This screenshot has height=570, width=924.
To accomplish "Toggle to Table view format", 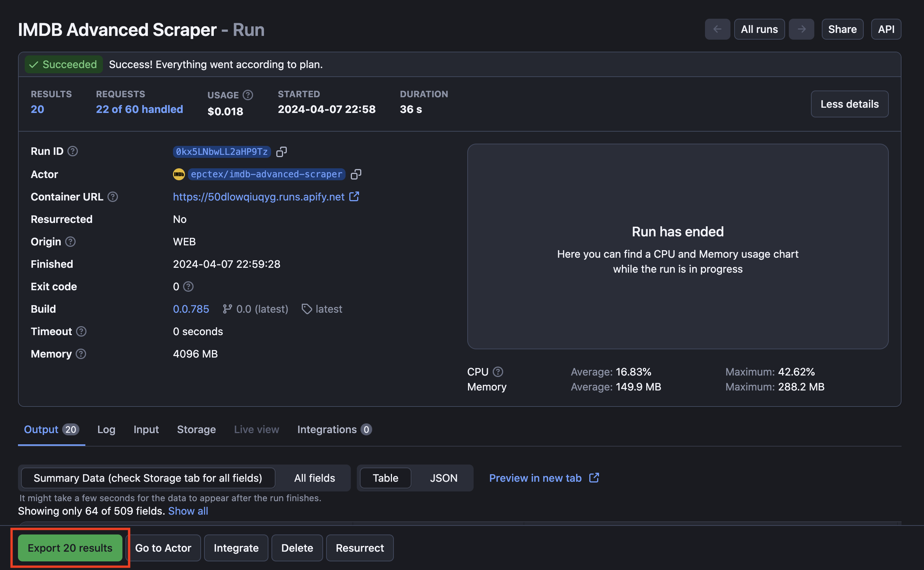I will [x=386, y=478].
